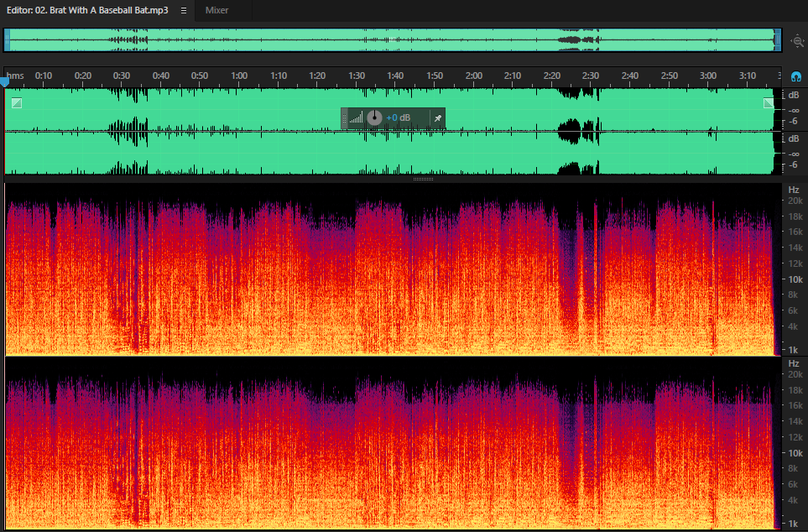Click the left edge handle of the overview navigator
The image size is (808, 532).
pos(8,39)
